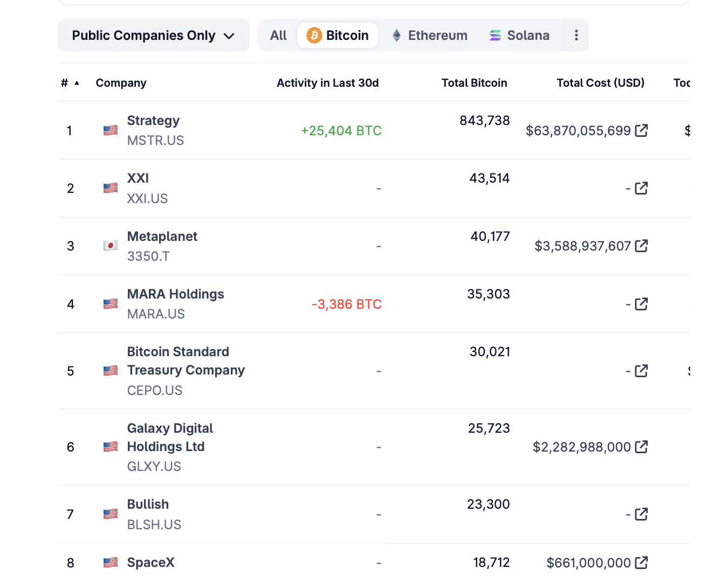728x582 pixels.
Task: Select the All assets tab
Action: pyautogui.click(x=278, y=36)
